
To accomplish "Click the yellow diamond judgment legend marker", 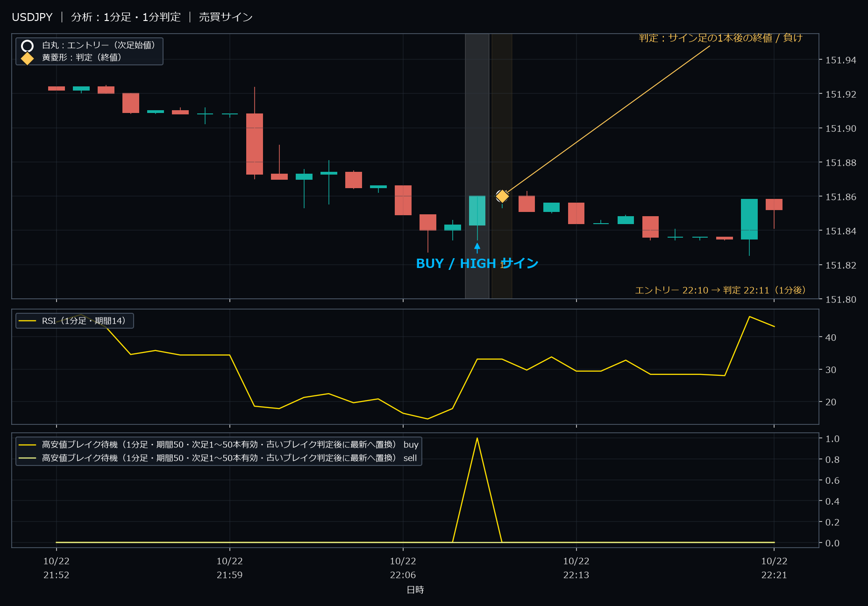I will pyautogui.click(x=28, y=58).
